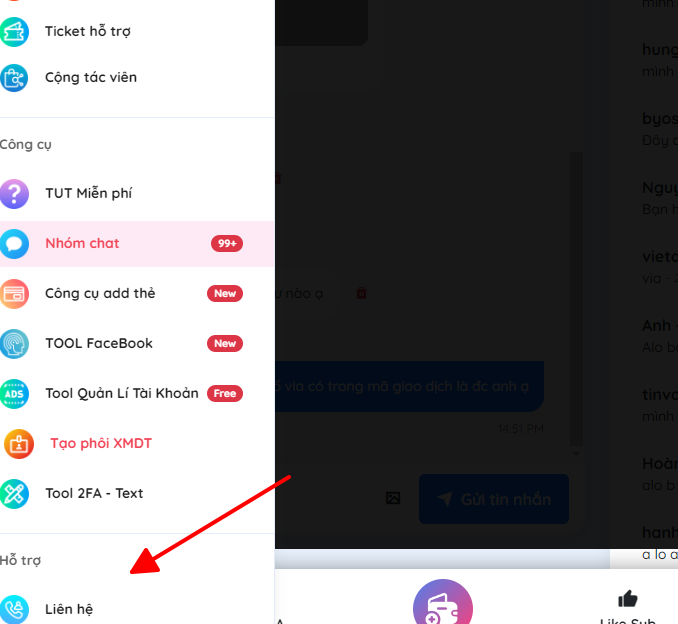Click the TUT Miễn phí question-mark icon
This screenshot has height=624, width=678.
pyautogui.click(x=14, y=194)
